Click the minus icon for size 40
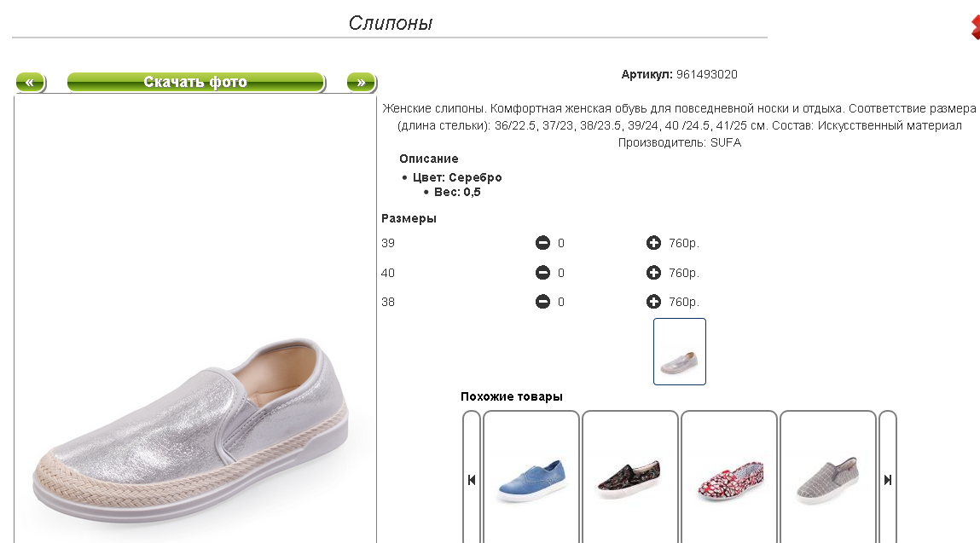 tap(542, 273)
